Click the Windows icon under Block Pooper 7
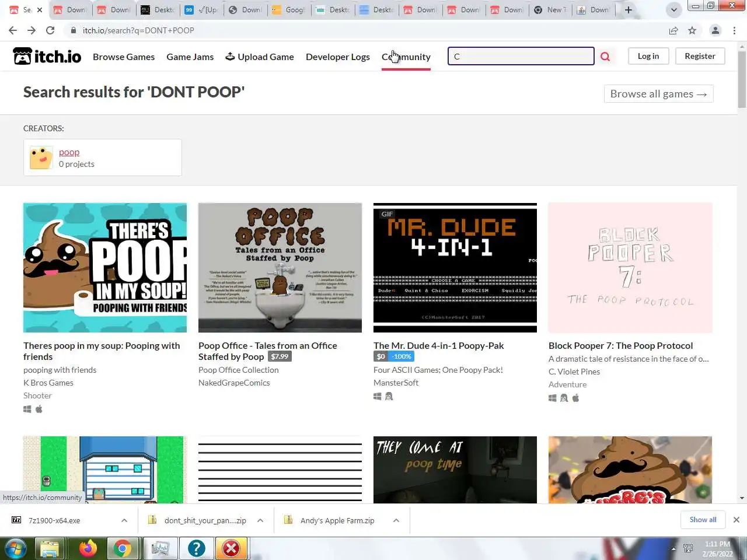Screen dimensions: 747x560 (x=553, y=398)
